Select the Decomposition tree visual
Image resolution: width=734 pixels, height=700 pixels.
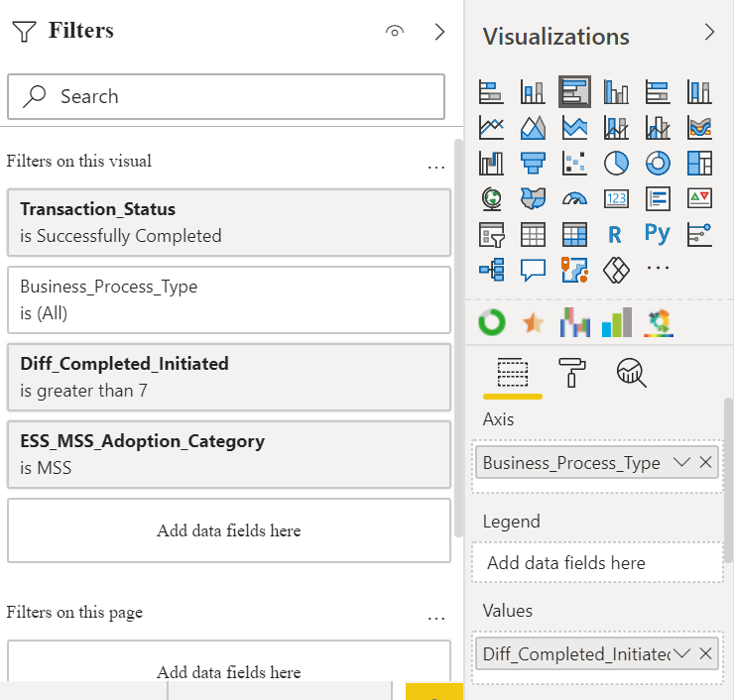click(x=491, y=270)
